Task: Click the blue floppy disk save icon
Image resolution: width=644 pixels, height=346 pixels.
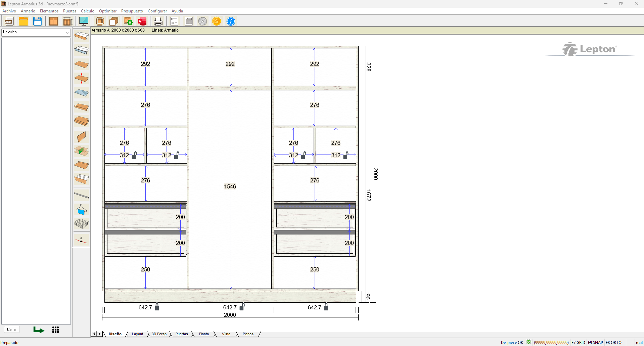Action: [38, 21]
